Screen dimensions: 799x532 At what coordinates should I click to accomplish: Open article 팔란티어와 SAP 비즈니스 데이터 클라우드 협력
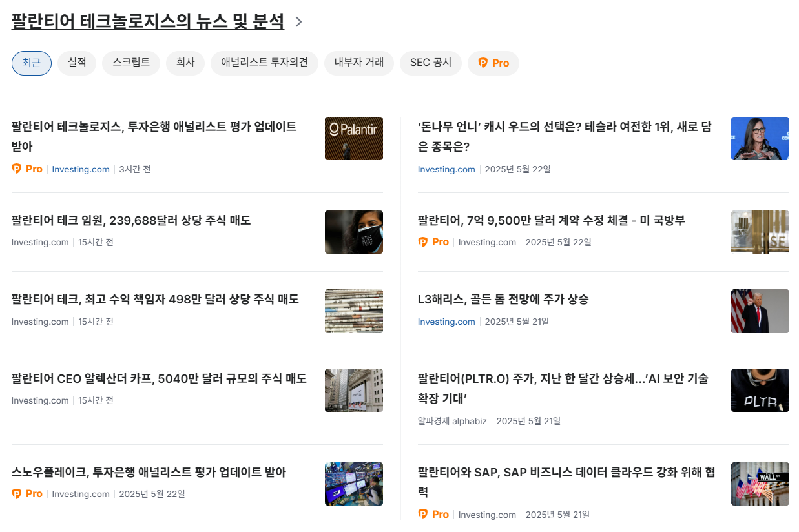tap(566, 482)
